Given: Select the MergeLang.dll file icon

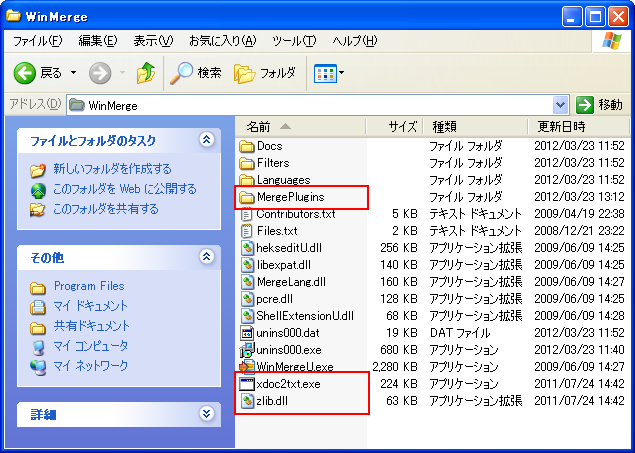Looking at the screenshot, I should coord(247,282).
